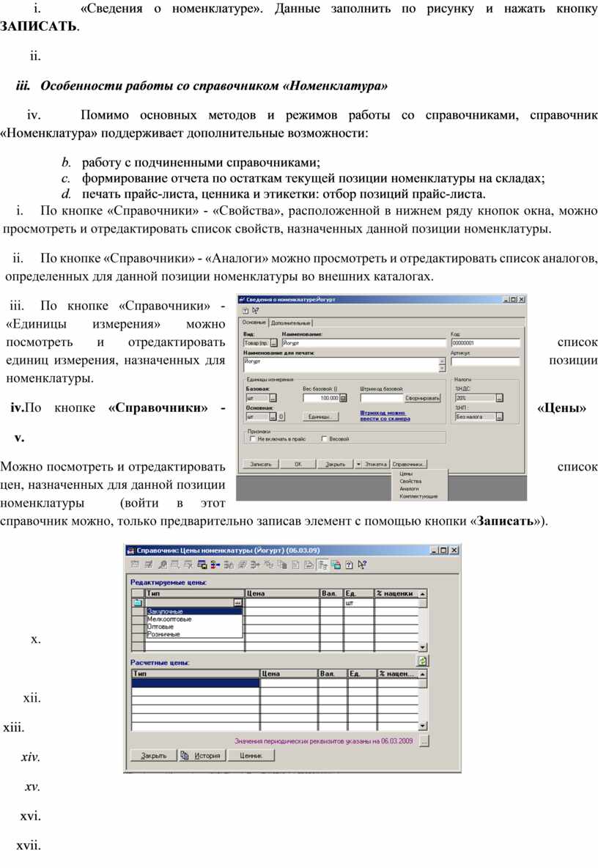Screen dimensions: 598x868
Task: Open help question-mark icon in Цены номенклатуры toolbar
Action: pyautogui.click(x=349, y=564)
